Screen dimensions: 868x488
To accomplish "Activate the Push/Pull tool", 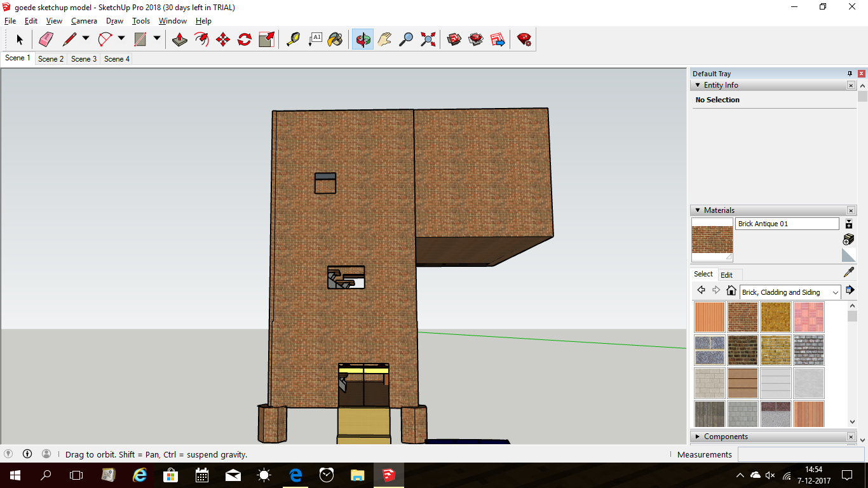I will pos(180,39).
